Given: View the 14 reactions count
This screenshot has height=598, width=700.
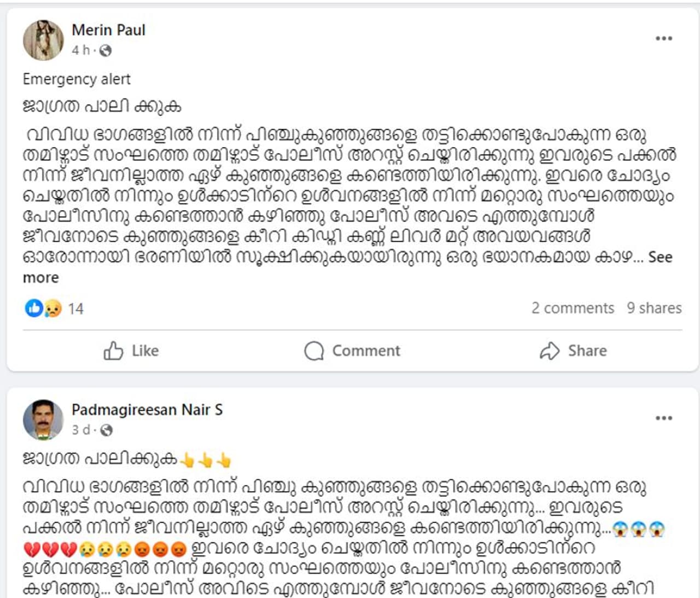Looking at the screenshot, I should (x=76, y=309).
